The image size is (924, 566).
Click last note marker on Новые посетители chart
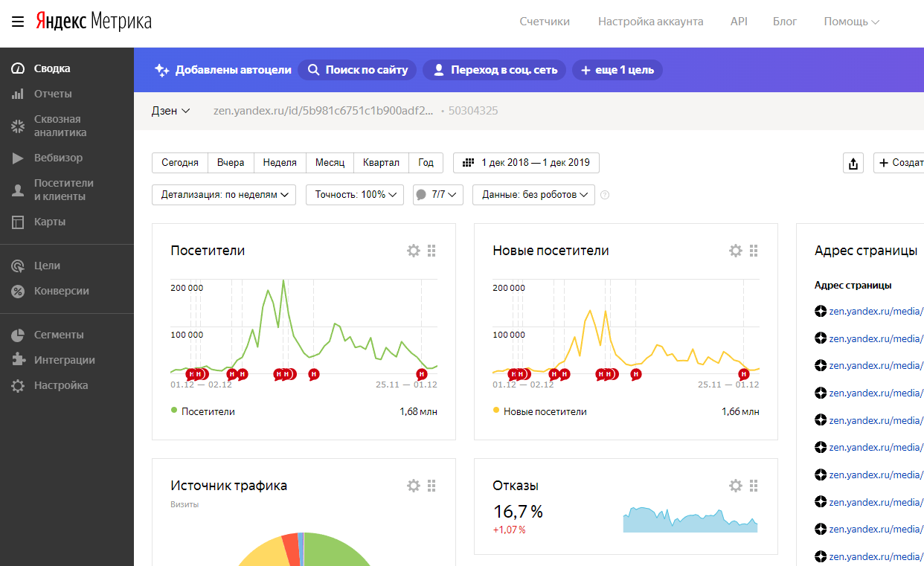743,374
